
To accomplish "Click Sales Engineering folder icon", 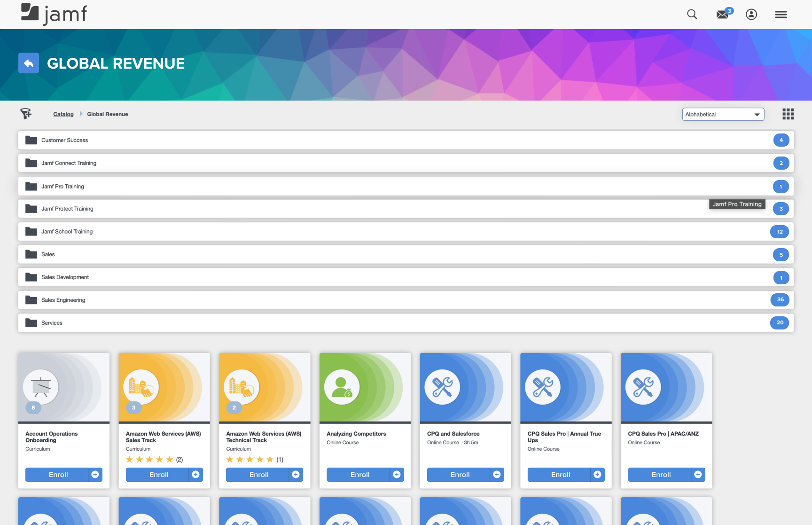I will tap(31, 300).
